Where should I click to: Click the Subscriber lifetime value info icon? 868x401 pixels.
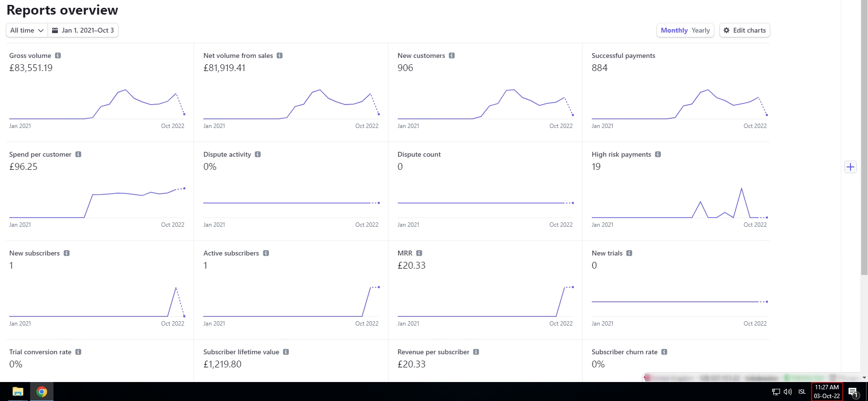pos(286,352)
